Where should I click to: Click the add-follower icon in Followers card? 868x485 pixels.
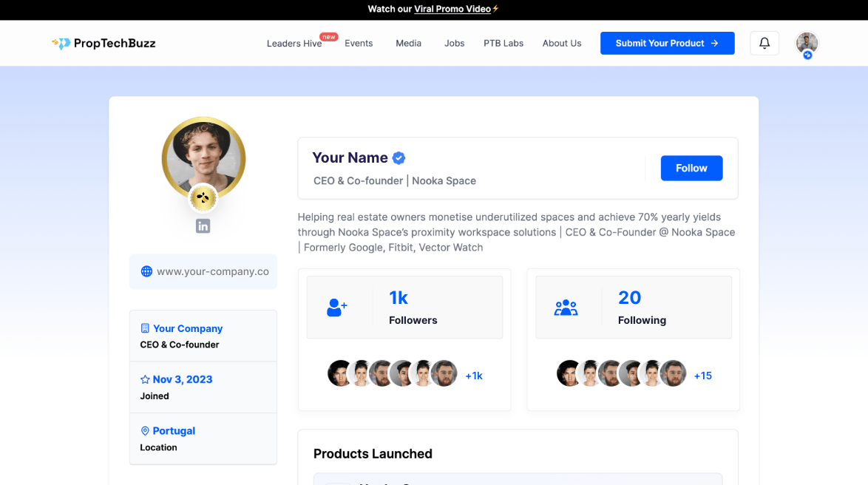(x=337, y=308)
